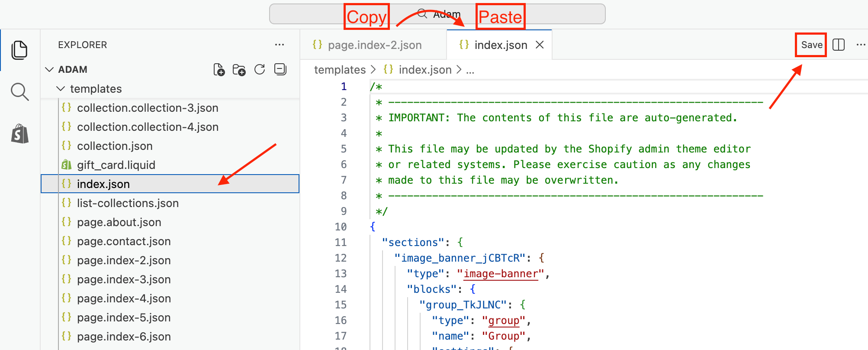Open editor more actions ellipsis menu
Screen dimensions: 868x350
pyautogui.click(x=861, y=45)
